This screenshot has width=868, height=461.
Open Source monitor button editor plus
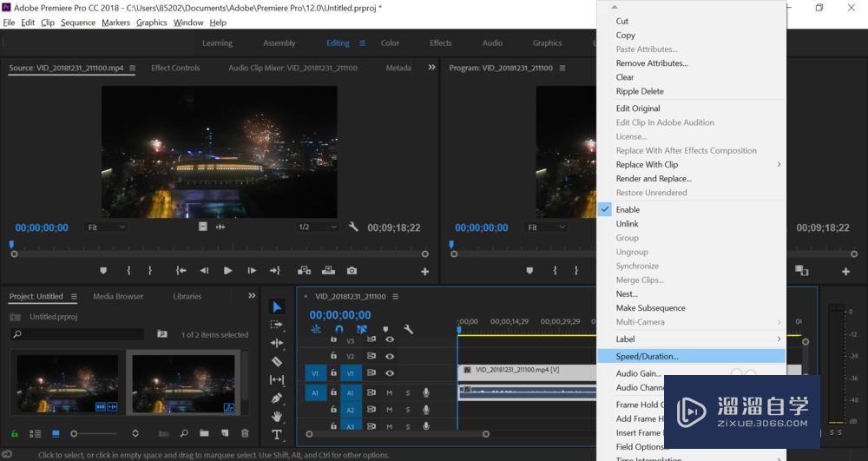click(x=424, y=271)
